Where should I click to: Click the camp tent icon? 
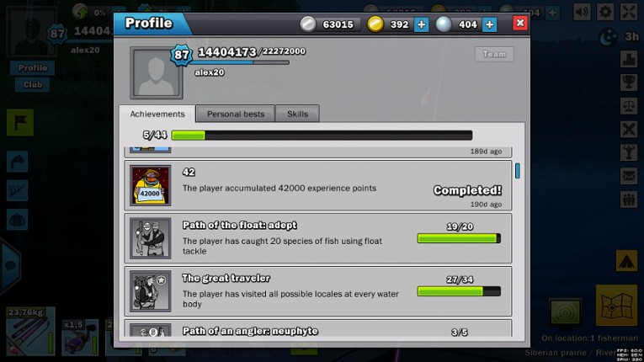point(626,260)
